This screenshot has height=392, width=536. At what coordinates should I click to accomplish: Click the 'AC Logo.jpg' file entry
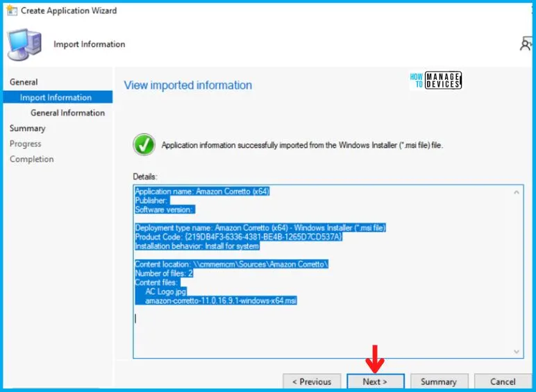(x=165, y=291)
